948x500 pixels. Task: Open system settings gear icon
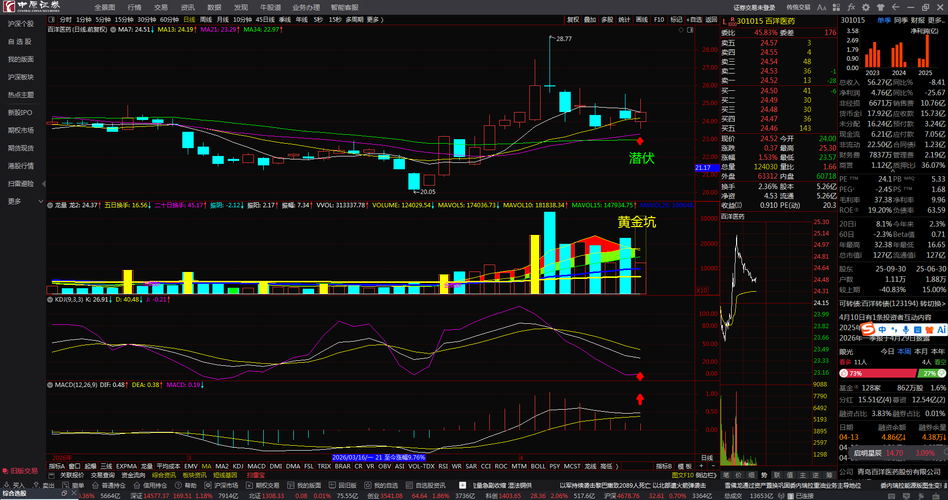click(866, 7)
